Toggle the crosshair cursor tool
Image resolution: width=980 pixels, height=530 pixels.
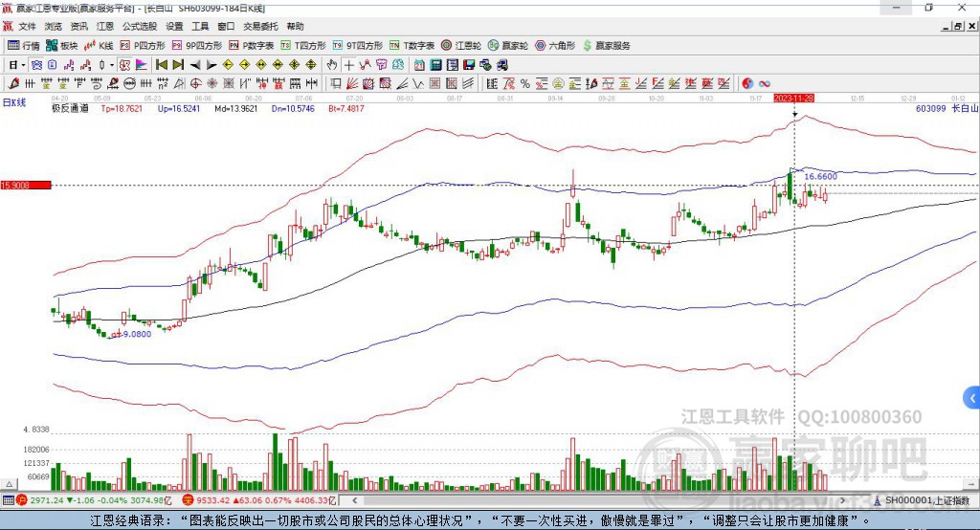pos(348,65)
